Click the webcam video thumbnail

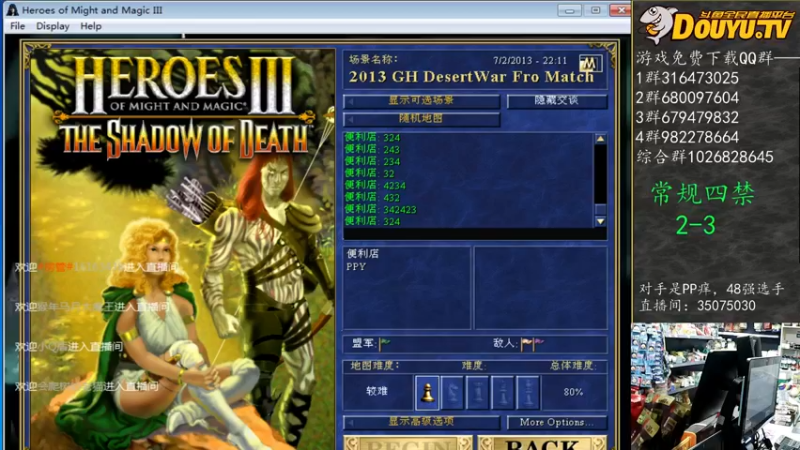pyautogui.click(x=715, y=386)
